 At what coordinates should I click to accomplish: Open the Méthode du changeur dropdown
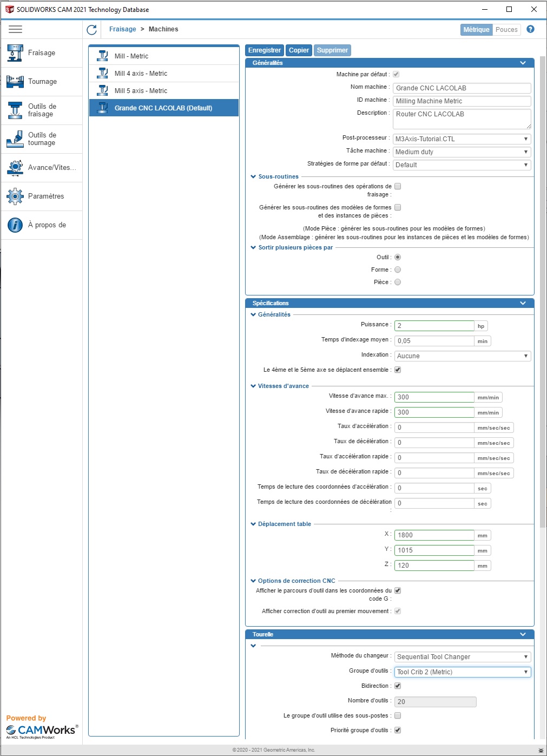pyautogui.click(x=463, y=657)
